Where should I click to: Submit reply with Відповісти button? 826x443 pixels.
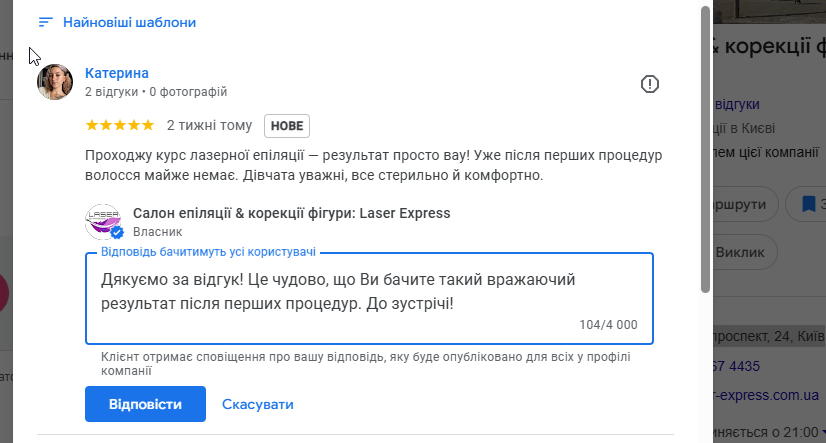click(145, 404)
